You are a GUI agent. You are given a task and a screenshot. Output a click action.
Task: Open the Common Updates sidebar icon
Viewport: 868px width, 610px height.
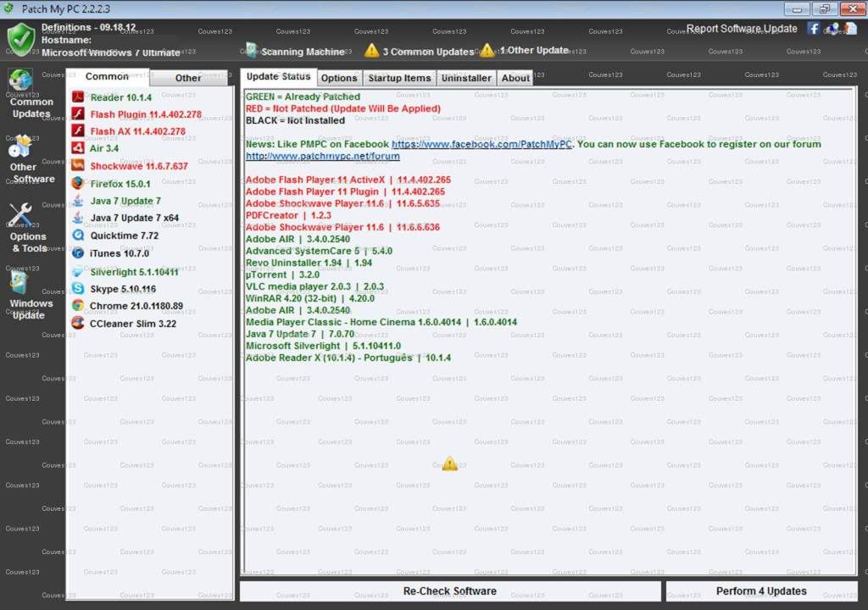[20, 81]
